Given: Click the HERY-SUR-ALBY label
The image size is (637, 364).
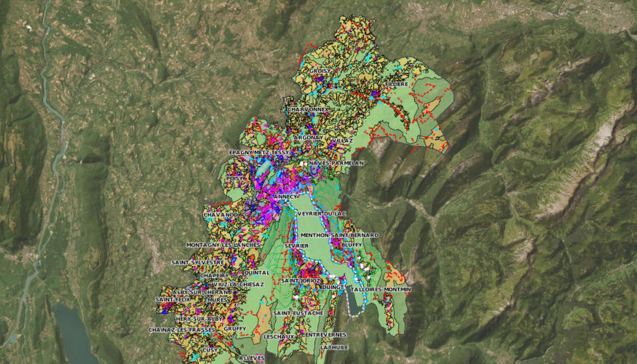Looking at the screenshot, I should 199,320.
